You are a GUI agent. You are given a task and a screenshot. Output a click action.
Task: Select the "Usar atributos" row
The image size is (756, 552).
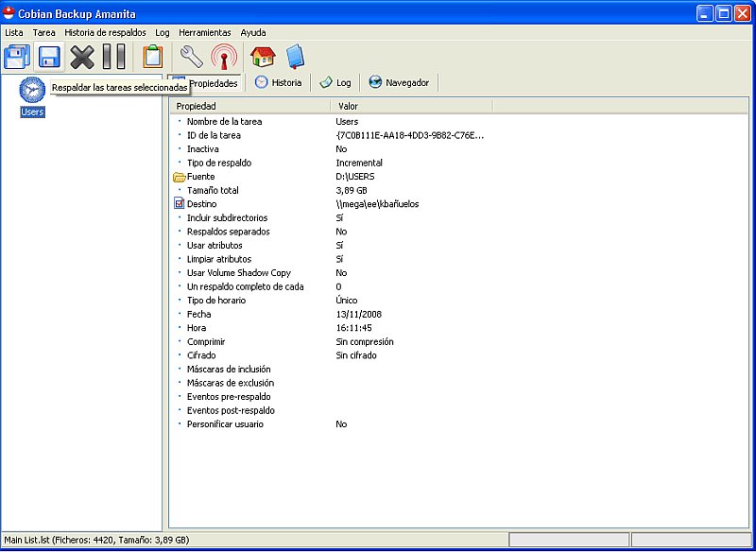pyautogui.click(x=458, y=246)
